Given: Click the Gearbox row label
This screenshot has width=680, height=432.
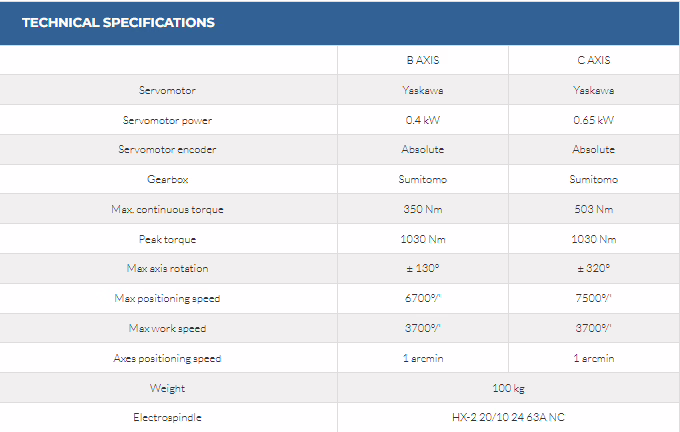Looking at the screenshot, I should click(167, 180).
